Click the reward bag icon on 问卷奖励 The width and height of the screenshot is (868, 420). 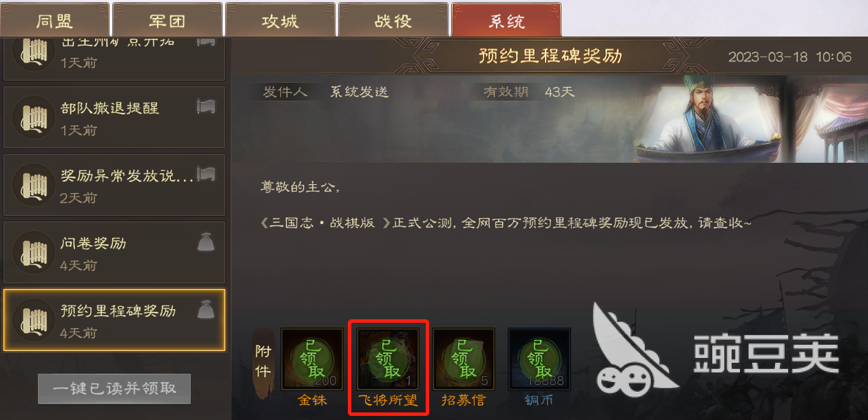pyautogui.click(x=206, y=242)
